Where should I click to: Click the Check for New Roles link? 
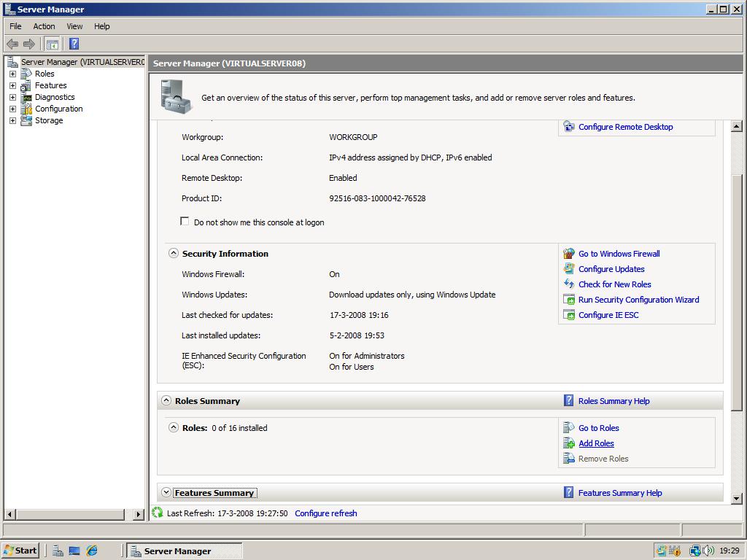click(614, 284)
